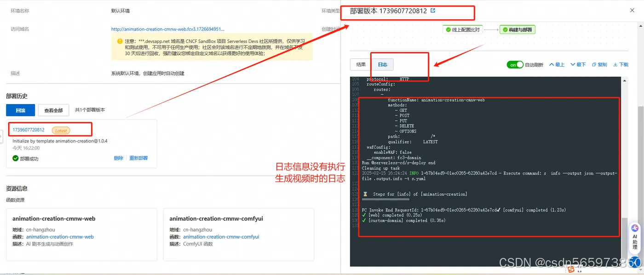Viewport: 644px width, 275px height.
Task: Click text 'Initialize by template animation-creation@1.0.4'
Action: pyautogui.click(x=60, y=140)
